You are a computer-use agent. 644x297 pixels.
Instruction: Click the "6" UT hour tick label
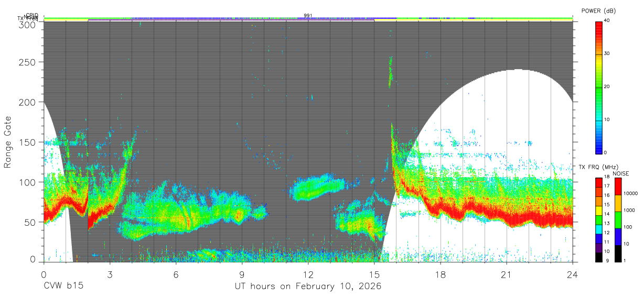[x=176, y=275]
